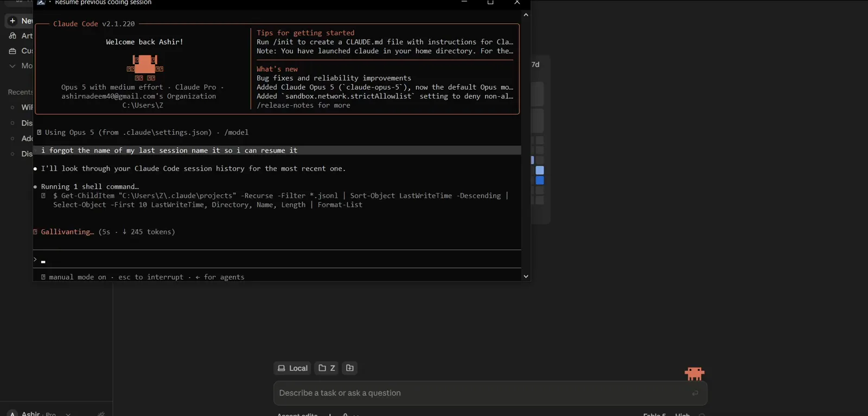Open the recent chat starting with "WiF"
This screenshot has width=868, height=416.
(27, 108)
